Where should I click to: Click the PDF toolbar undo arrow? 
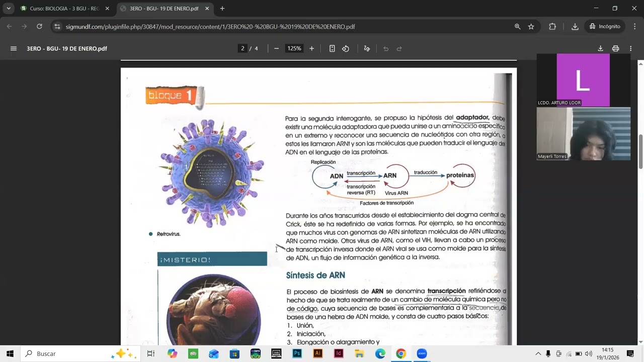pyautogui.click(x=386, y=49)
